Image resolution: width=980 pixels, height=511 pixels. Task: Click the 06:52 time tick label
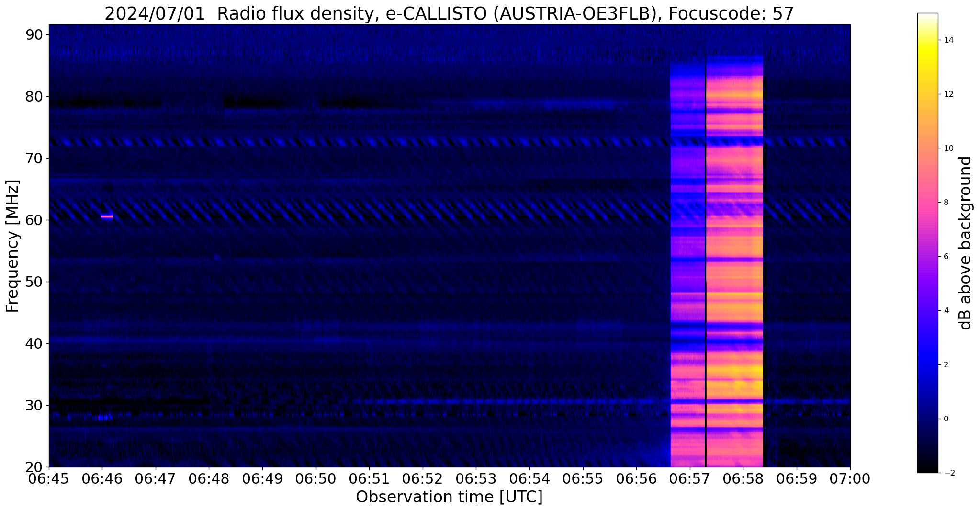pyautogui.click(x=423, y=478)
